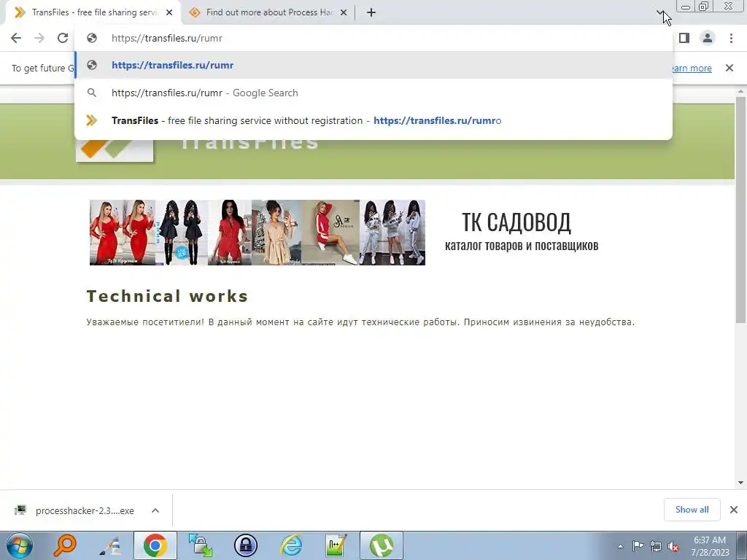The height and width of the screenshot is (560, 747).
Task: Go back with the browser back arrow
Action: click(x=16, y=38)
